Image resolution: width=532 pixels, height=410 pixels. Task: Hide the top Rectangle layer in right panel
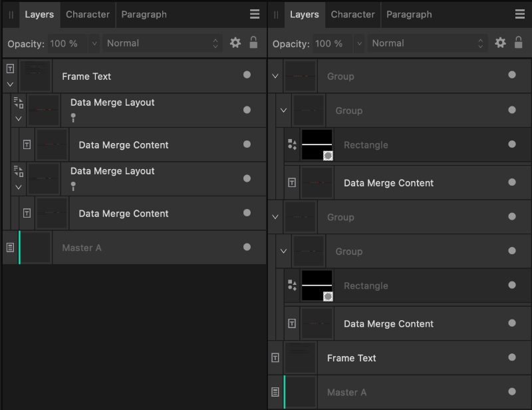511,144
